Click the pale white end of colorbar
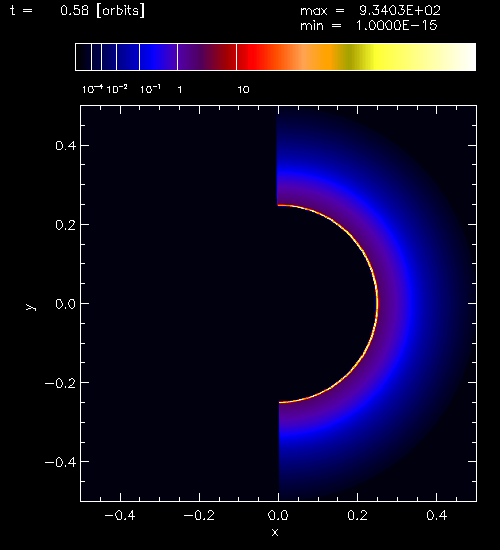 (460, 57)
